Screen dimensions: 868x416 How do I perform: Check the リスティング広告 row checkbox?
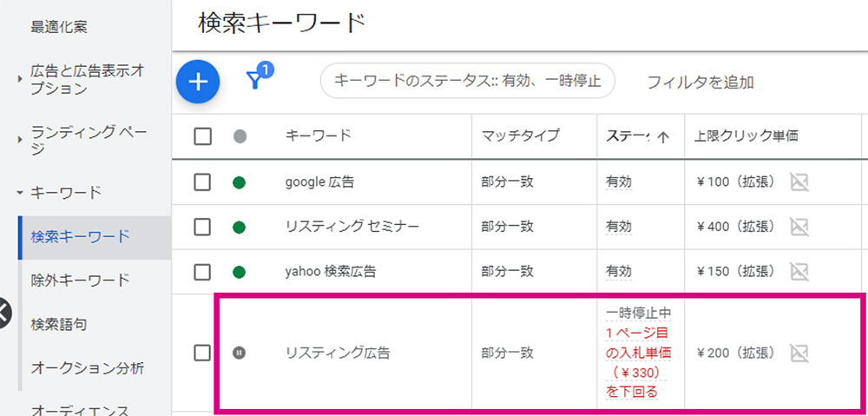click(x=202, y=353)
